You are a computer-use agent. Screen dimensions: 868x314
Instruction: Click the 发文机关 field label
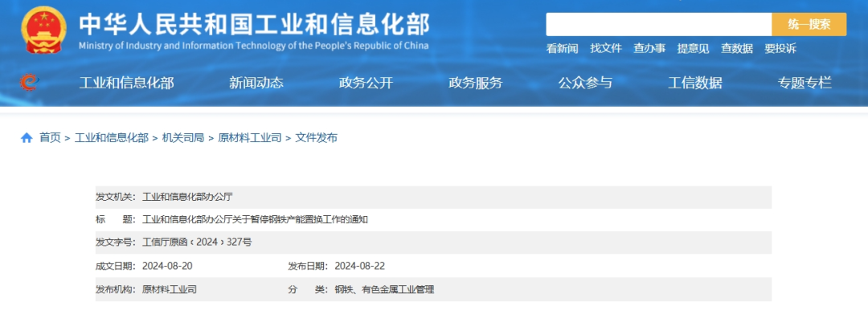click(x=116, y=197)
